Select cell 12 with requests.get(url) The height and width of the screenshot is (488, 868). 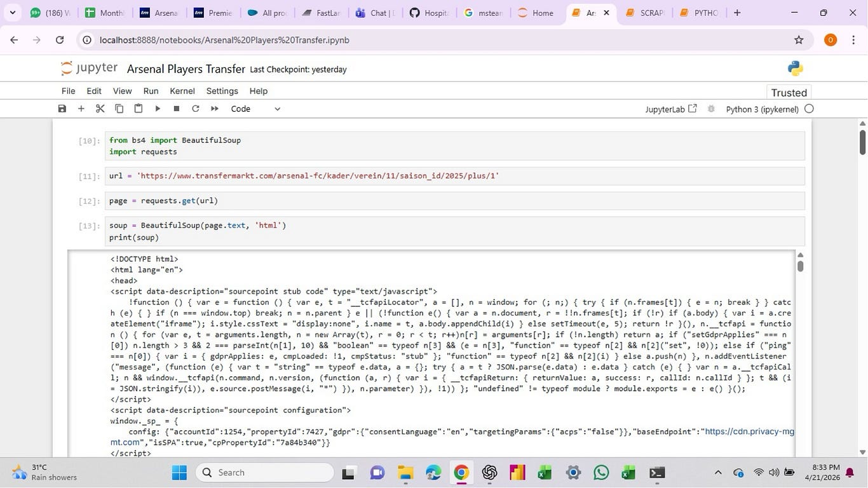pyautogui.click(x=454, y=201)
